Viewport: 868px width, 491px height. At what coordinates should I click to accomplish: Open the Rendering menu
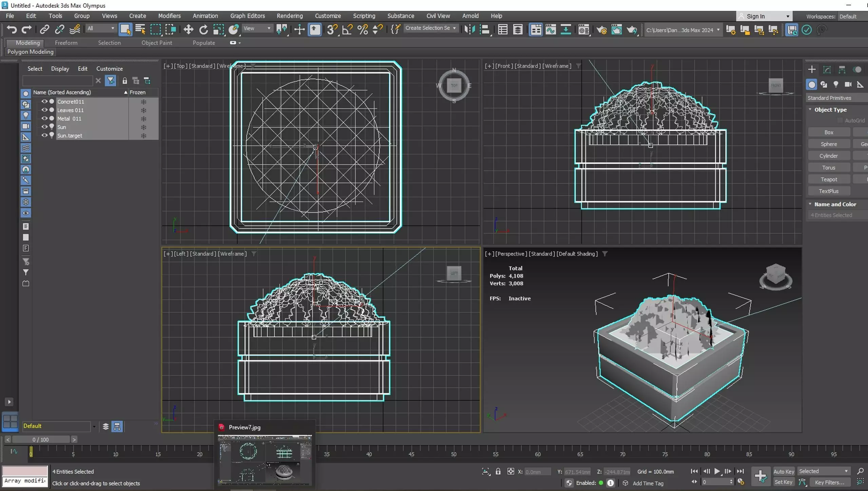pyautogui.click(x=289, y=16)
